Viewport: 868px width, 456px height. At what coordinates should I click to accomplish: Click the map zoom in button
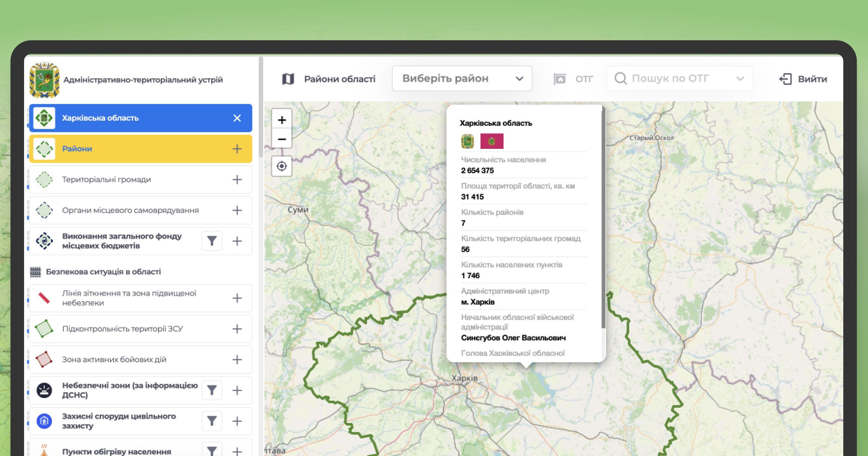click(x=282, y=120)
